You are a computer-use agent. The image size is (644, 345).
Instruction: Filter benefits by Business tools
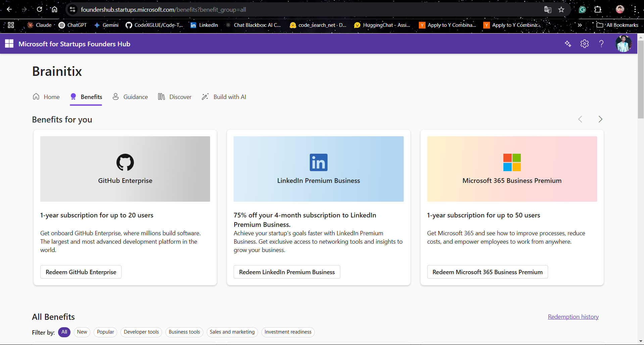[x=184, y=332]
